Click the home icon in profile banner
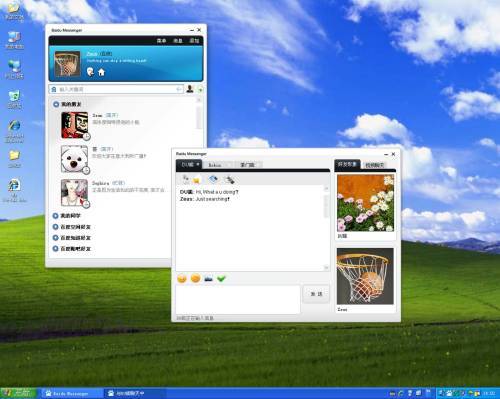The image size is (500, 399). [x=101, y=72]
